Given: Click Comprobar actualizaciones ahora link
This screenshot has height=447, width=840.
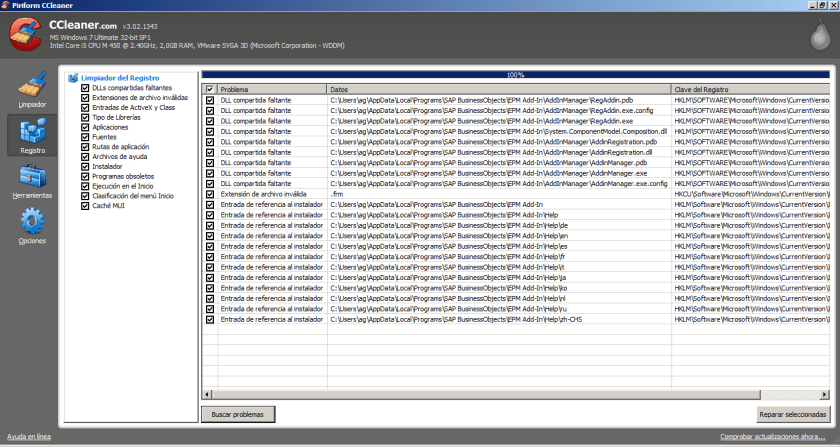Looking at the screenshot, I should pyautogui.click(x=773, y=437).
